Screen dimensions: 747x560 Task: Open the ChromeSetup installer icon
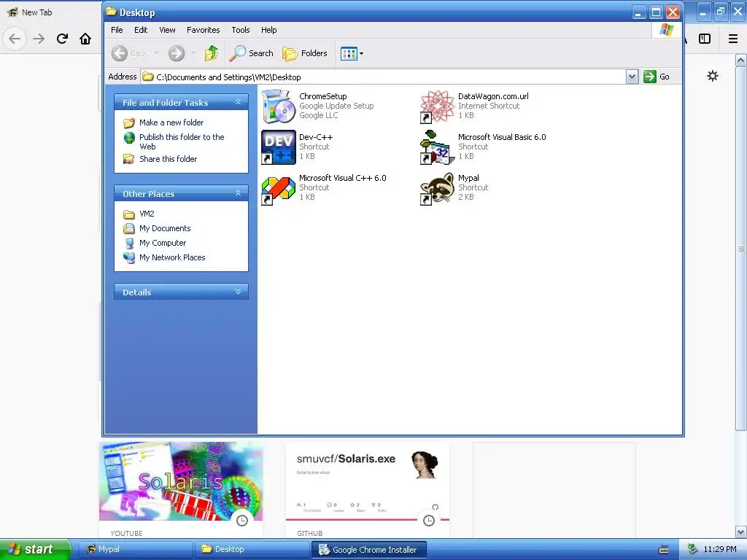pos(279,106)
